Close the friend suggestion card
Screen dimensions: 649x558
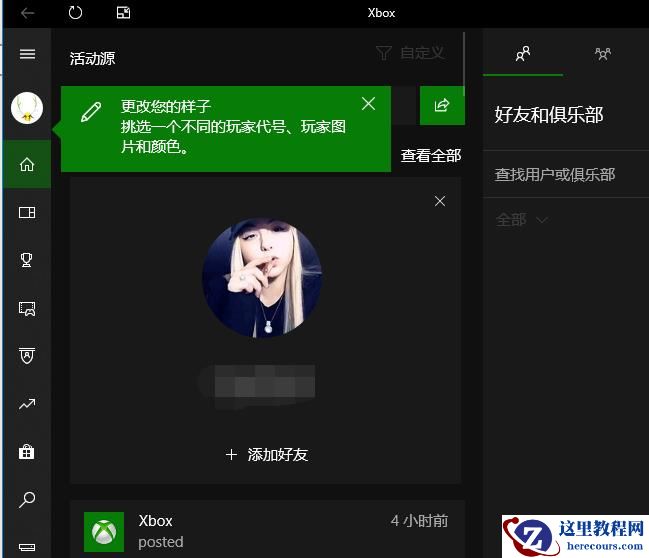pyautogui.click(x=440, y=201)
